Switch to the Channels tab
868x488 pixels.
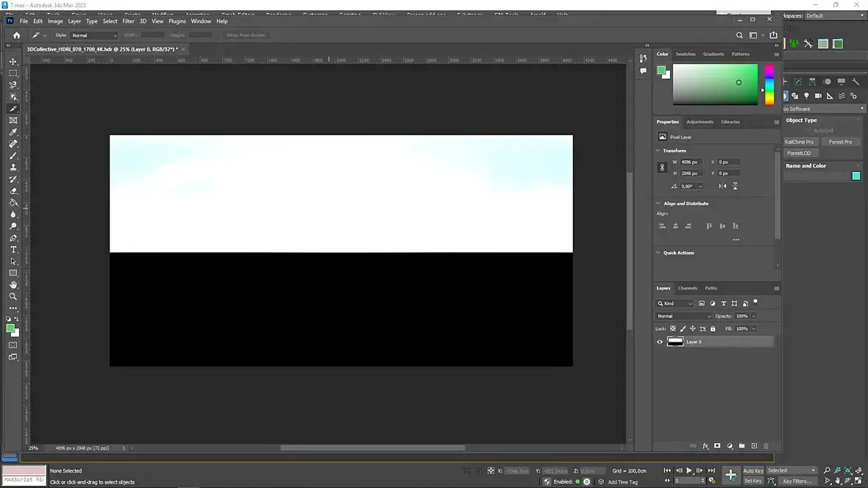[688, 288]
